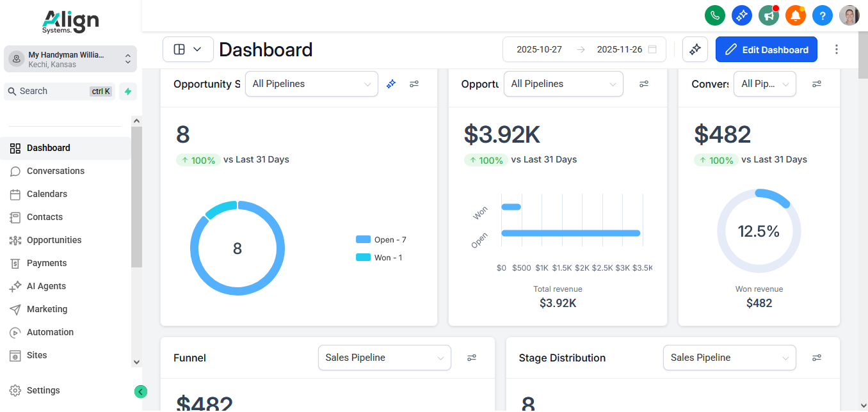Toggle the Open - 7 legend series
868x412 pixels.
(x=382, y=240)
